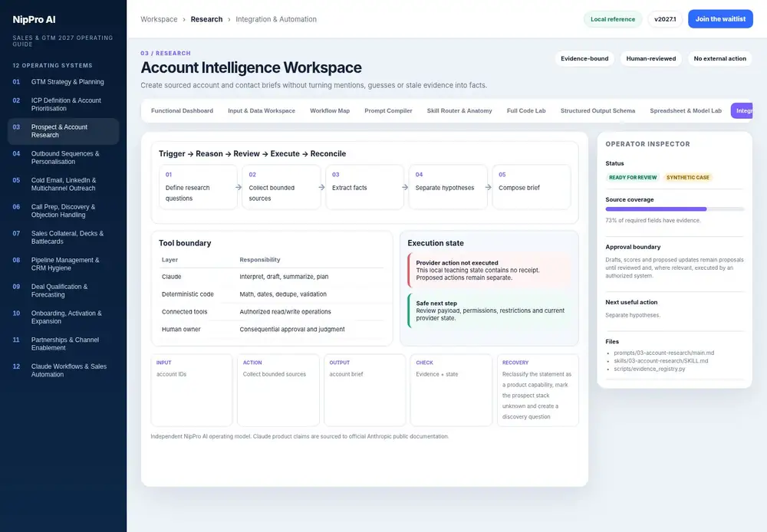
Task: Select step 05 Compose brief card
Action: 532,187
